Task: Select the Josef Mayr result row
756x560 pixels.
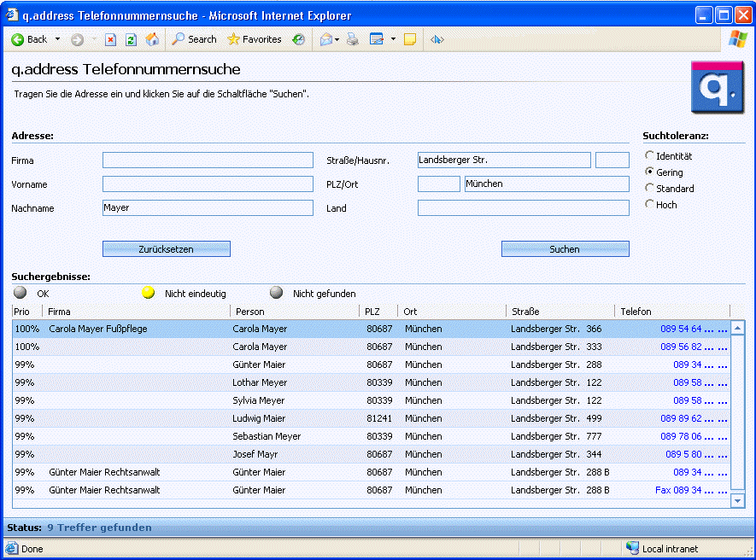Action: coord(372,454)
